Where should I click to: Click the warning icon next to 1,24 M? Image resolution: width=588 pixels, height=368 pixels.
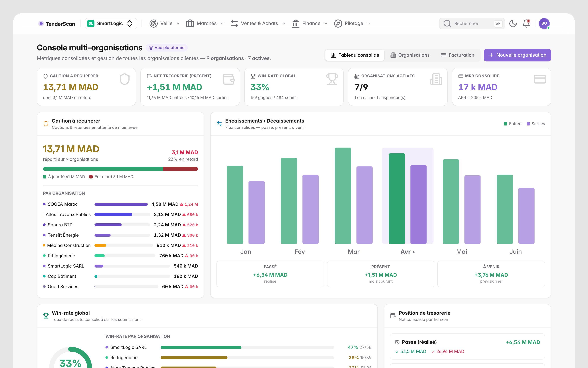click(x=182, y=204)
